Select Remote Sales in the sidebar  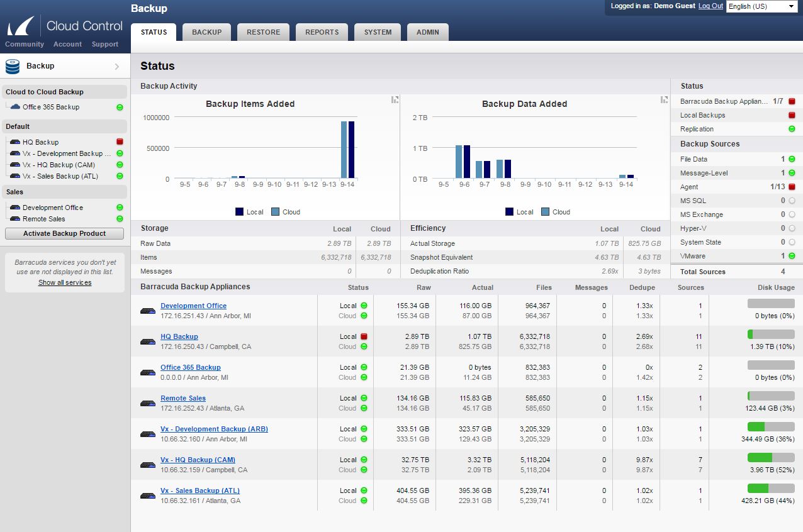tap(44, 219)
